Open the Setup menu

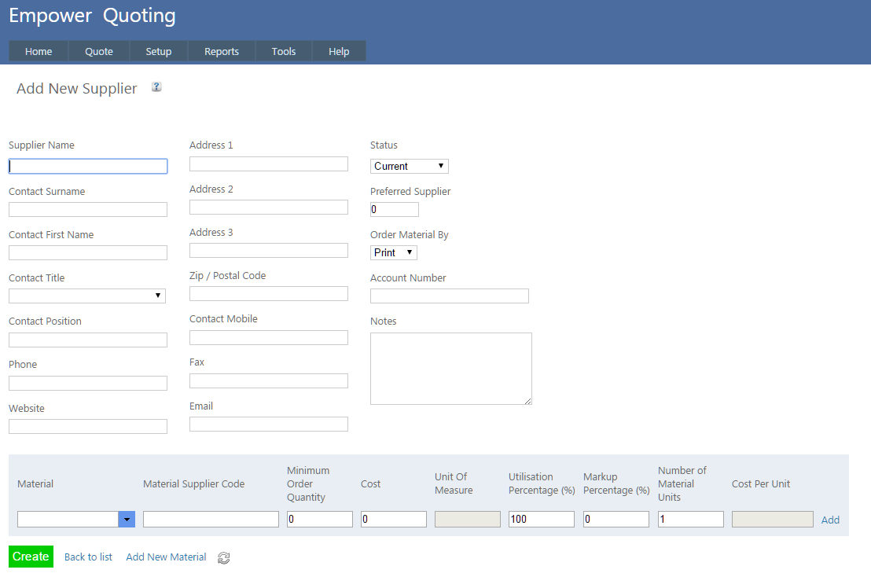pyautogui.click(x=159, y=51)
